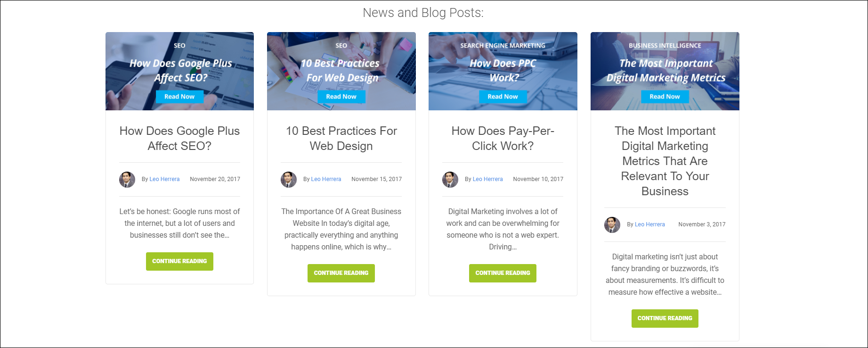Click author avatar on Digital Marketing Metrics post
Viewport: 868px width, 348px height.
[612, 224]
